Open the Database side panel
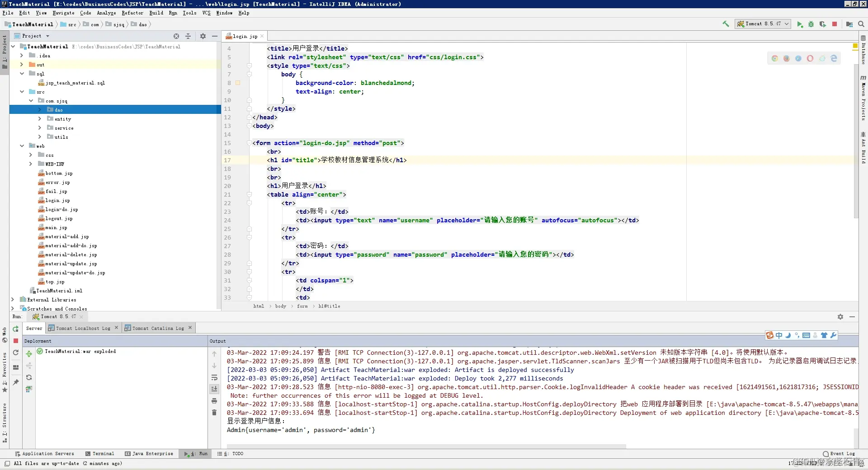 click(863, 51)
